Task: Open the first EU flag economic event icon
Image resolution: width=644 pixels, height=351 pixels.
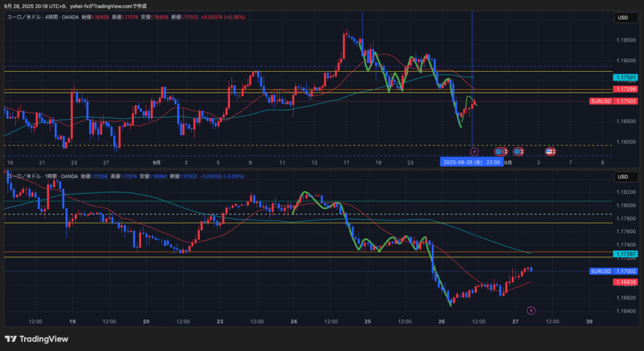Action: (499, 152)
